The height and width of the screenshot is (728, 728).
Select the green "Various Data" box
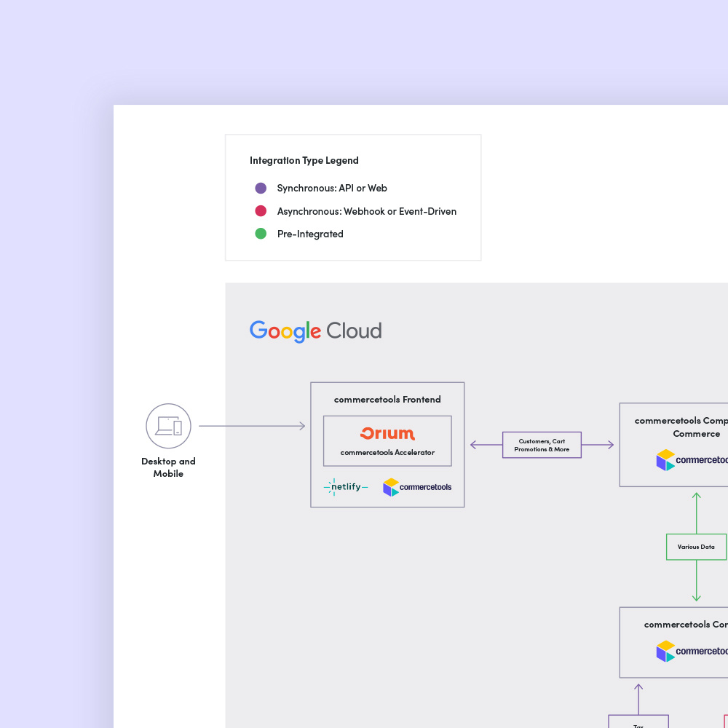click(x=697, y=547)
